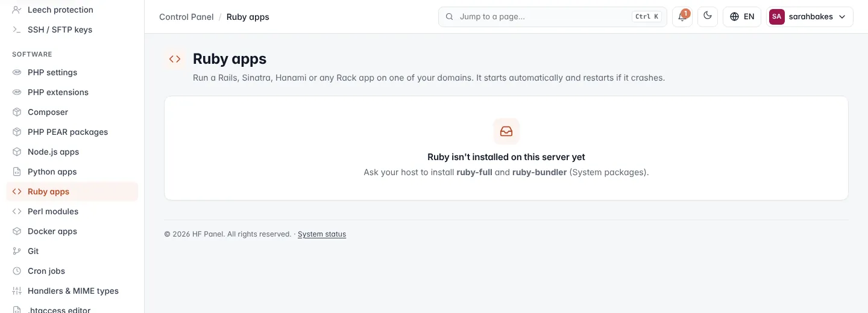Screen dimensions: 868x313
Task: Click the PHP PEAR packages icon
Action: click(17, 132)
